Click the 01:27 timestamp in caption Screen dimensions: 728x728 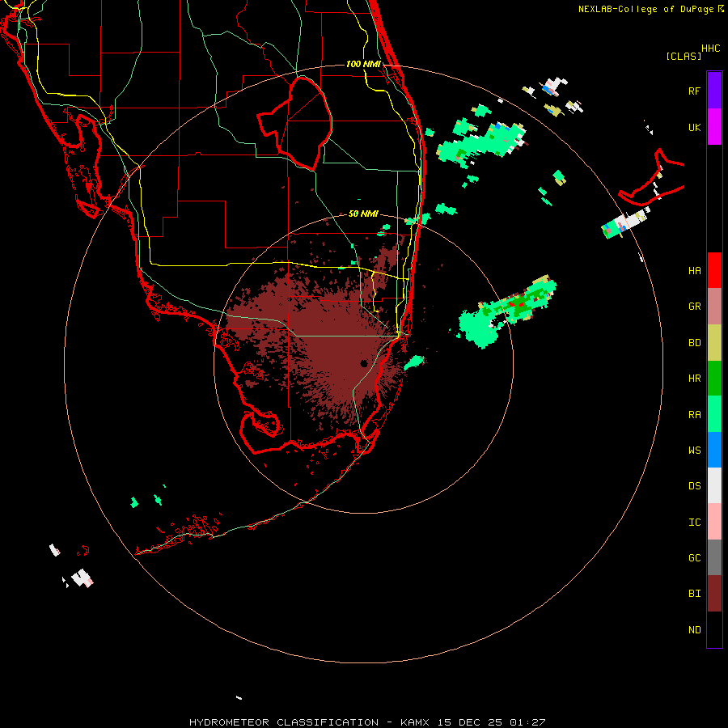527,722
